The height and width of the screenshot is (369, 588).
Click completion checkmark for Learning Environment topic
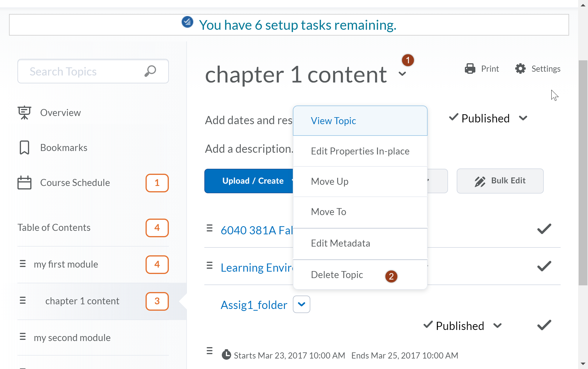tap(544, 266)
